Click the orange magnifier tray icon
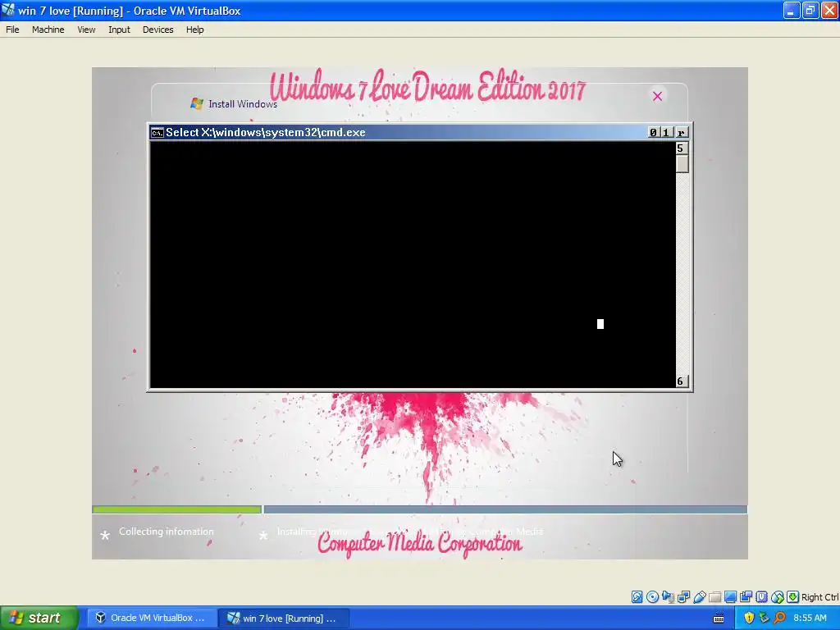This screenshot has width=840, height=630. pos(779,618)
